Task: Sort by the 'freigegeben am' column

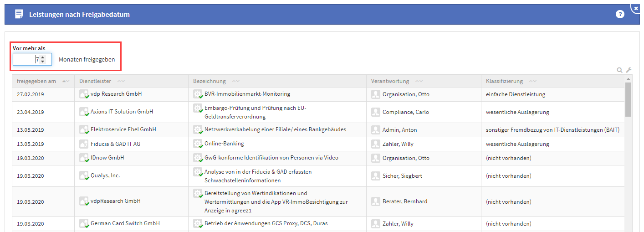Action: coord(66,81)
